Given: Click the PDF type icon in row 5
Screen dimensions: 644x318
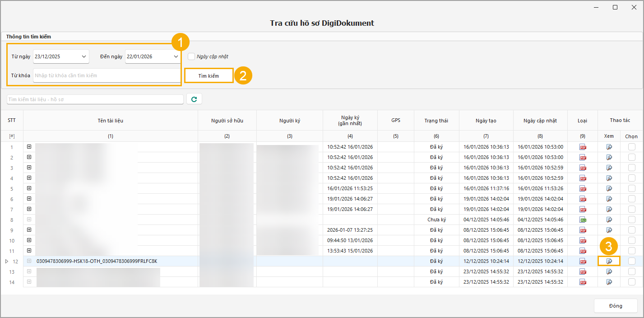Looking at the screenshot, I should (x=583, y=188).
